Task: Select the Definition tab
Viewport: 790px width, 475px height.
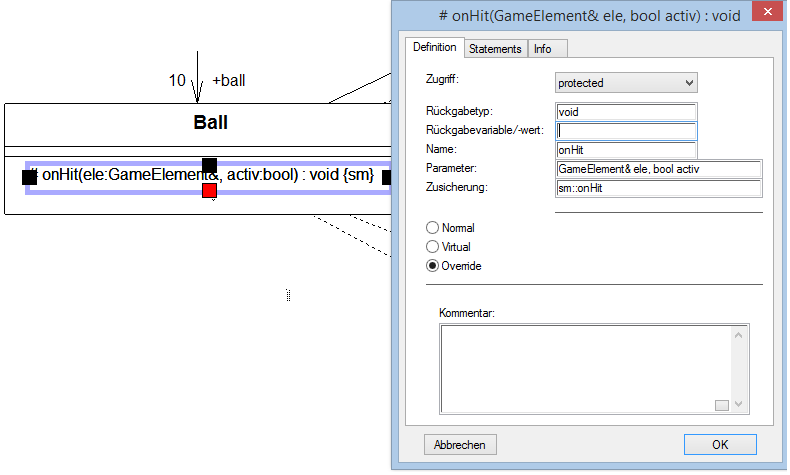Action: 434,47
